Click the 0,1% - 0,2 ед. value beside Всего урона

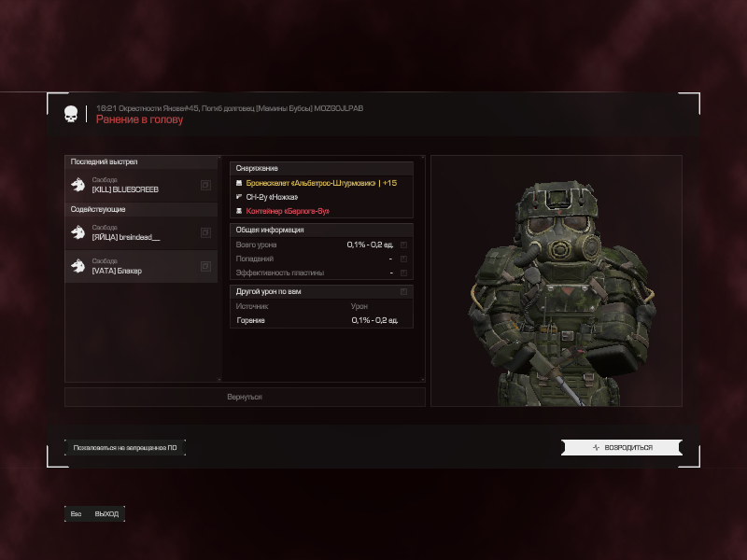pyautogui.click(x=370, y=245)
